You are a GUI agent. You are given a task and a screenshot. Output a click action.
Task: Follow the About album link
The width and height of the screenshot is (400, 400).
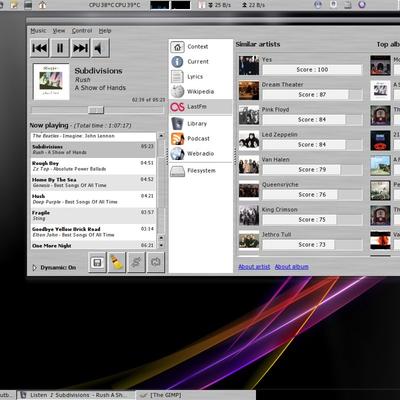point(291,267)
